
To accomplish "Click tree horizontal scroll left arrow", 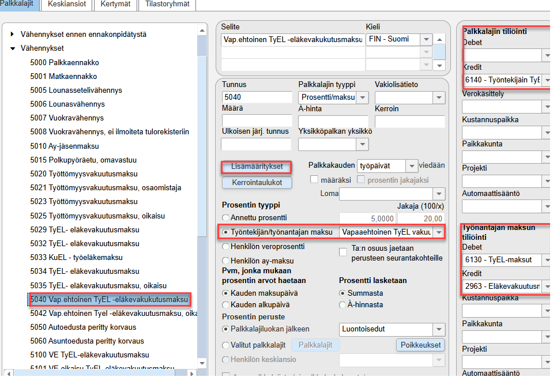I will click(8, 373).
